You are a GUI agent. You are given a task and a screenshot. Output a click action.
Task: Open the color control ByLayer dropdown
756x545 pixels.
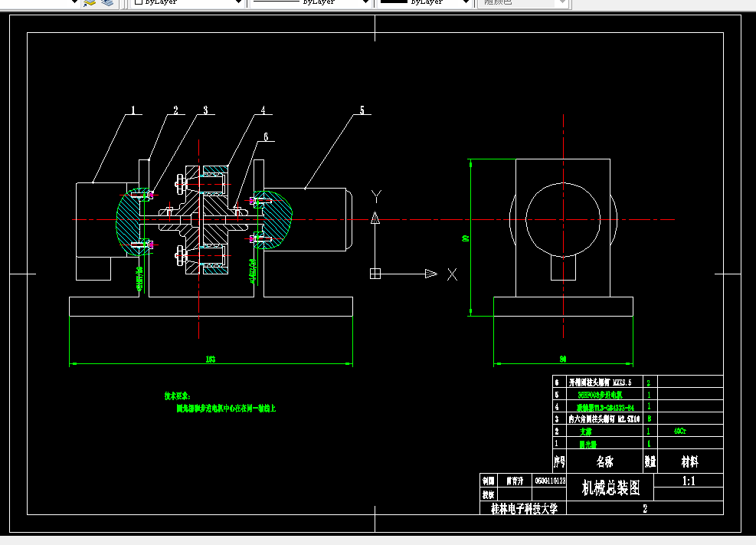coord(188,2)
